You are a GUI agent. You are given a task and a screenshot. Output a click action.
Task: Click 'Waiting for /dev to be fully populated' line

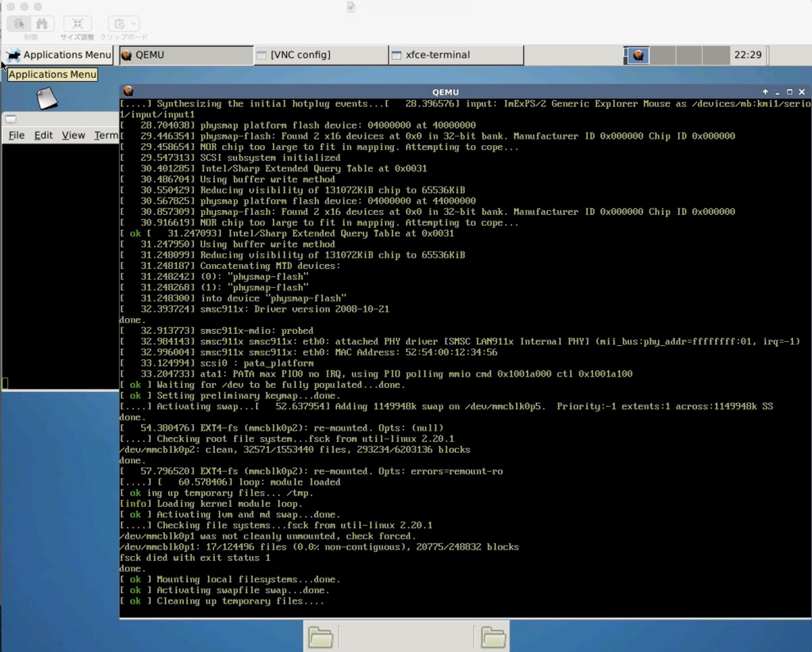coord(262,385)
